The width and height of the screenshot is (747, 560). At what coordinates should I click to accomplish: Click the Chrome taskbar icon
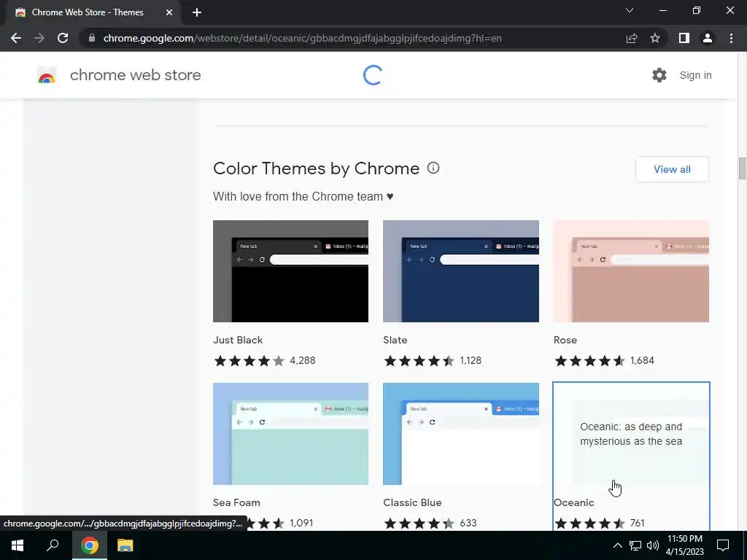(x=89, y=545)
